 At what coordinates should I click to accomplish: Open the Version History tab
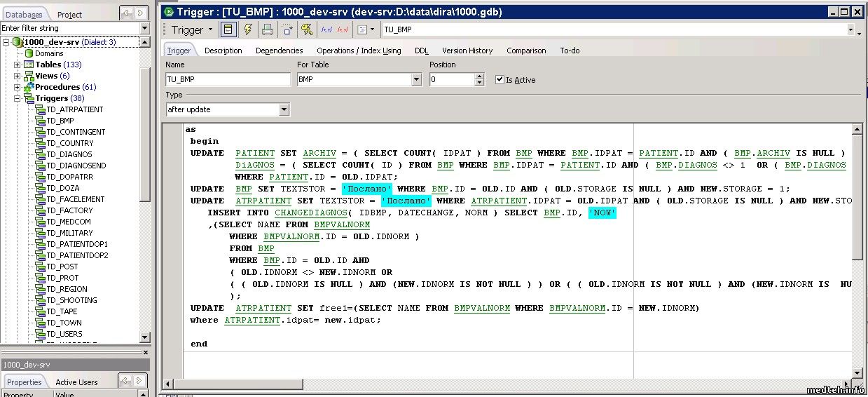pyautogui.click(x=467, y=51)
